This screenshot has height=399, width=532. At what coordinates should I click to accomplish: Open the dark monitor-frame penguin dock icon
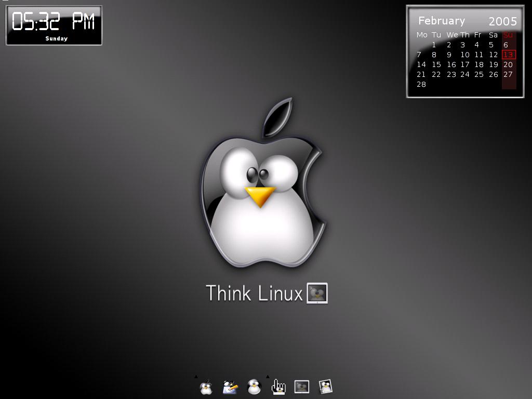(x=302, y=387)
